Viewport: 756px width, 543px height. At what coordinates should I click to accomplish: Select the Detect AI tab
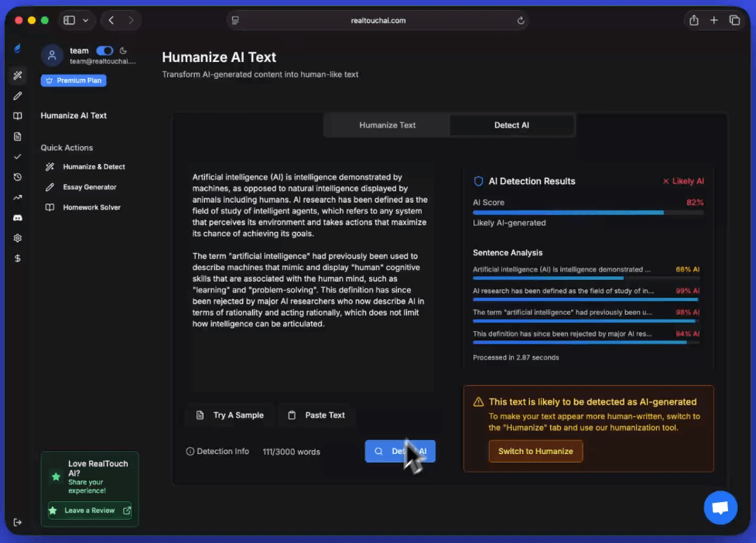(x=511, y=125)
